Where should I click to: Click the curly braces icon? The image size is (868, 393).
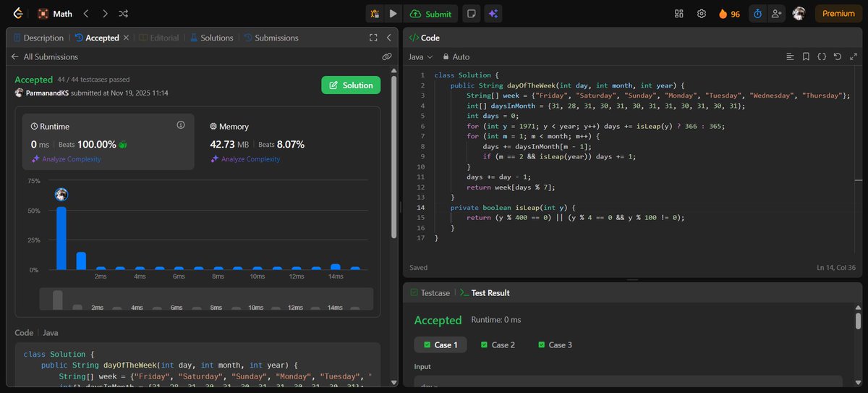point(822,56)
